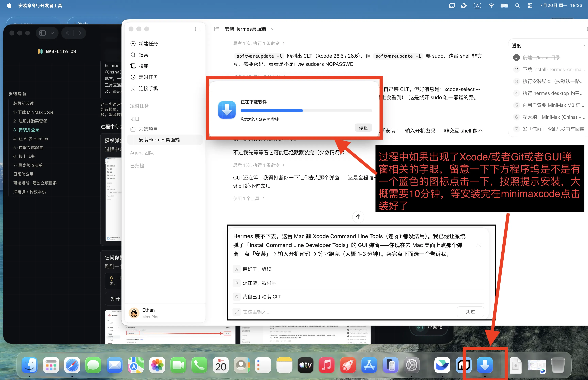Screen dimensions: 588x380
Task: Click the 正在下载软件 progress bar
Action: click(x=306, y=111)
